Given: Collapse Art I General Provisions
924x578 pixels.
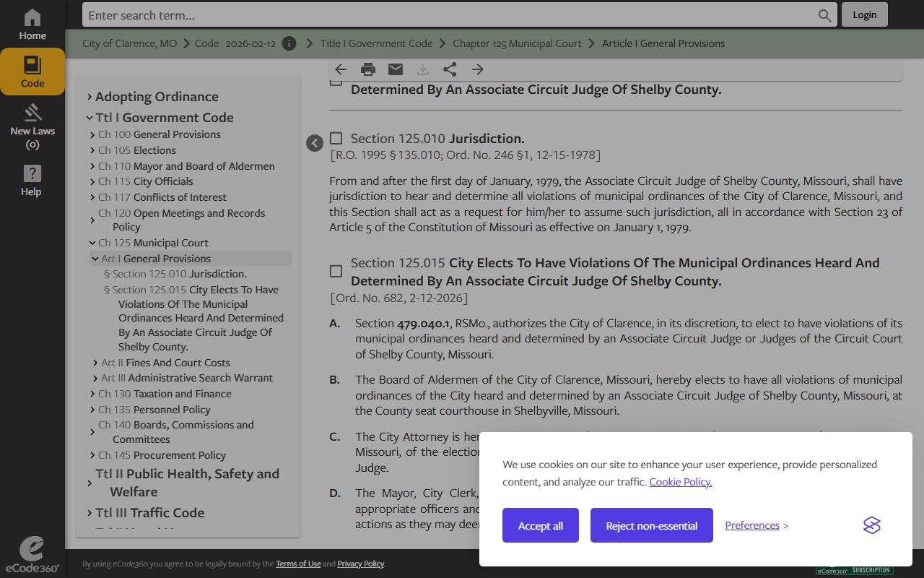Looking at the screenshot, I should click(95, 259).
